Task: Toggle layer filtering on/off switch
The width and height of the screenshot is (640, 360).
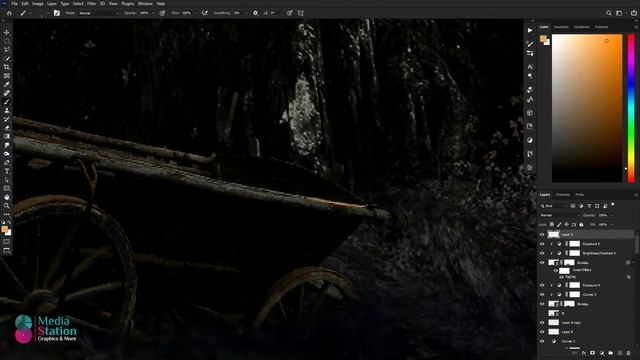Action: (613, 205)
